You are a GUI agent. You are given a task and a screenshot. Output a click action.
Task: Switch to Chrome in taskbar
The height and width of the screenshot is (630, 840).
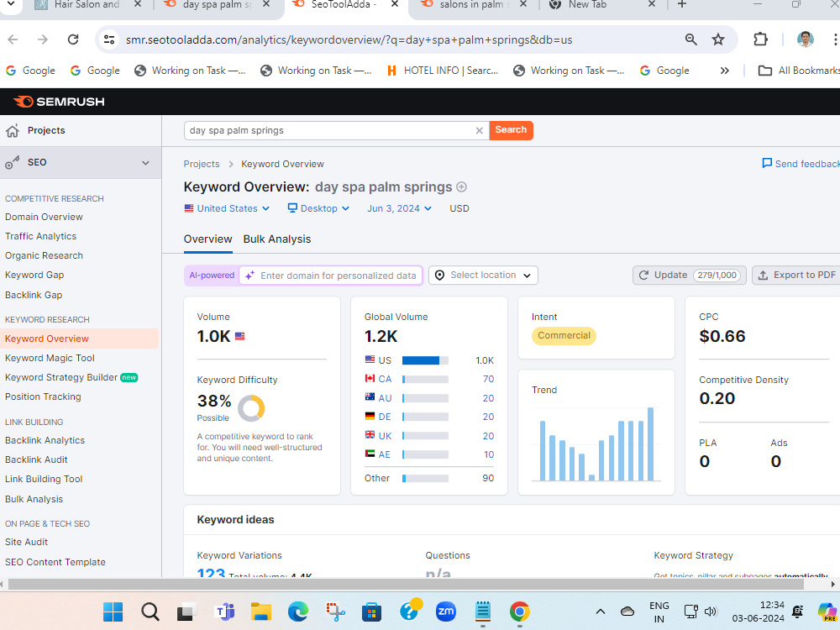pyautogui.click(x=520, y=612)
